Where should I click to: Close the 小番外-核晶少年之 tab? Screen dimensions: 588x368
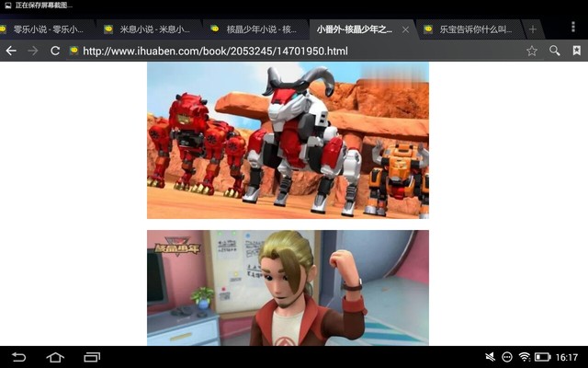405,29
